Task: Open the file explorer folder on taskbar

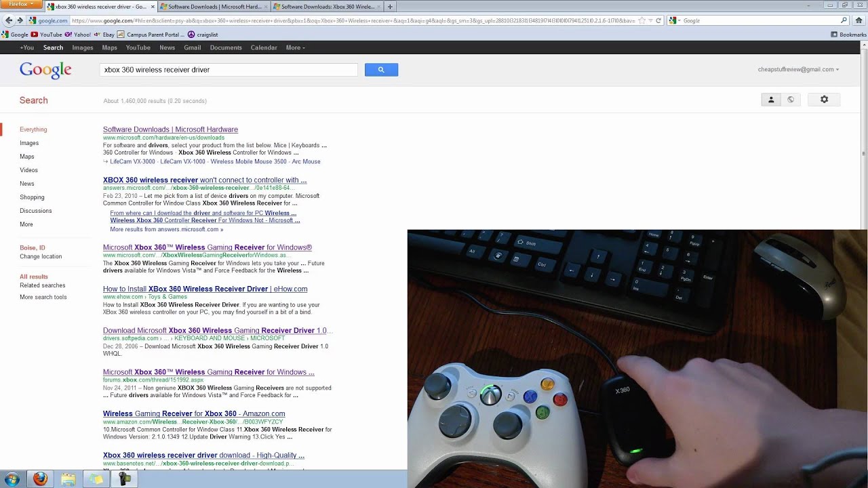Action: tap(68, 479)
